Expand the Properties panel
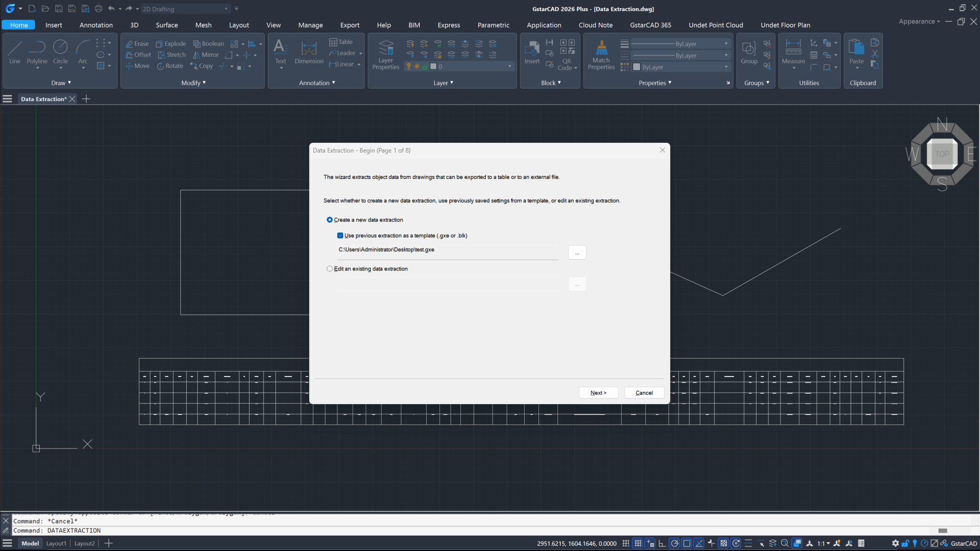 tap(655, 83)
